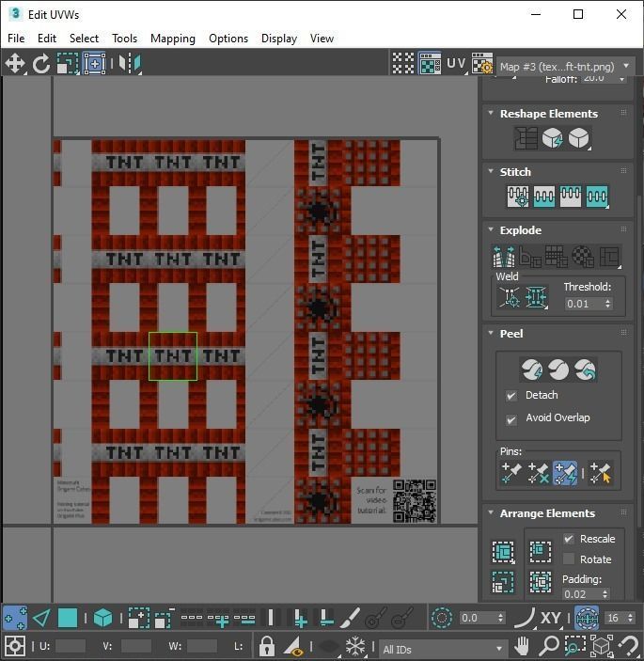Open texture checker settings icon
The width and height of the screenshot is (644, 661).
tap(482, 64)
